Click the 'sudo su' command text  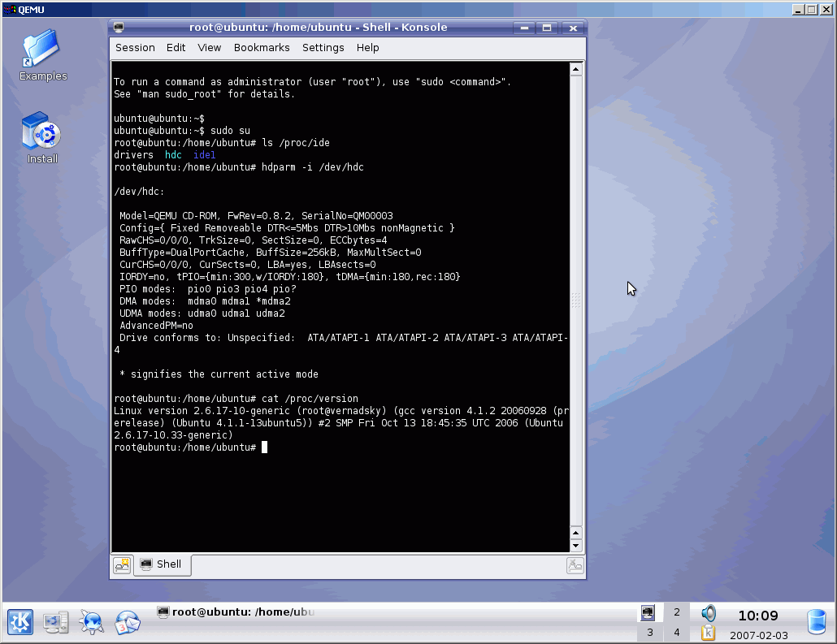230,130
